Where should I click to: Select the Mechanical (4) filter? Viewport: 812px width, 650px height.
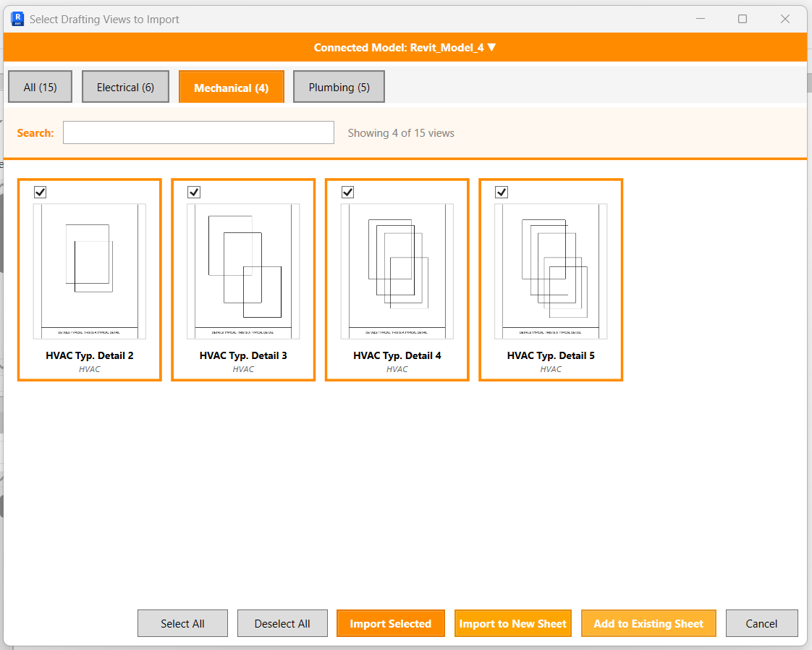click(231, 86)
